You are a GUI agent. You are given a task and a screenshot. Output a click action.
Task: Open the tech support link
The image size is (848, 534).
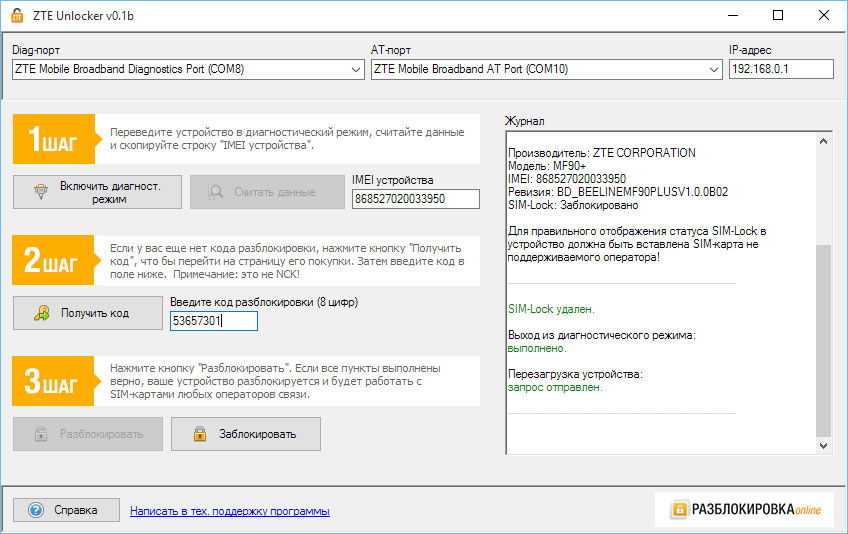229,511
